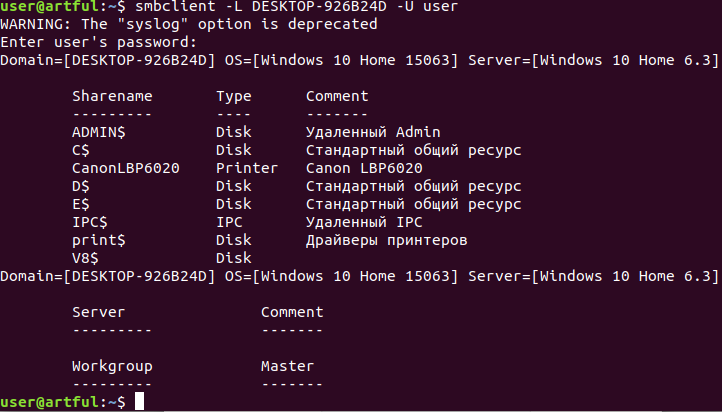Screen dimensions: 722x412
Task: Click the "Enter user's password:" prompt line
Action: point(98,43)
